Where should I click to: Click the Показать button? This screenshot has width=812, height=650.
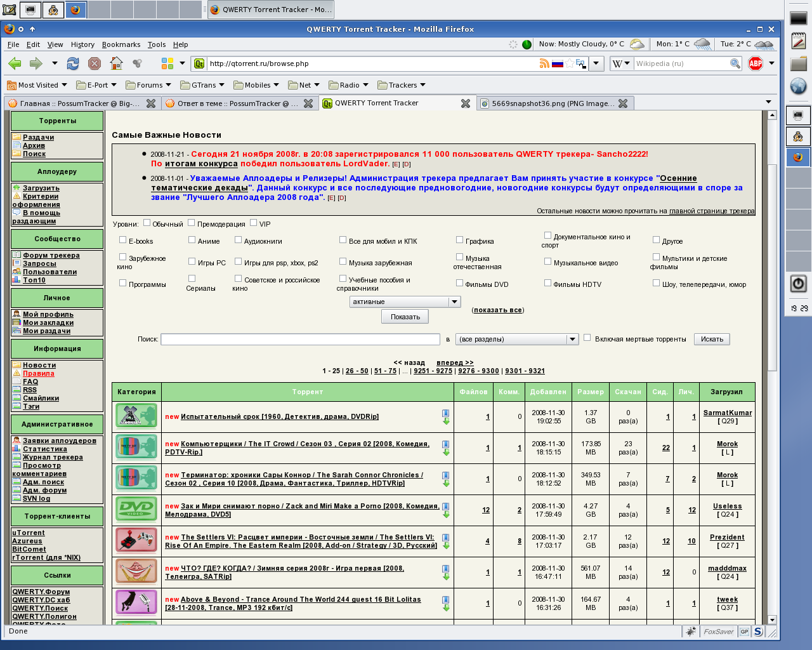(x=405, y=317)
